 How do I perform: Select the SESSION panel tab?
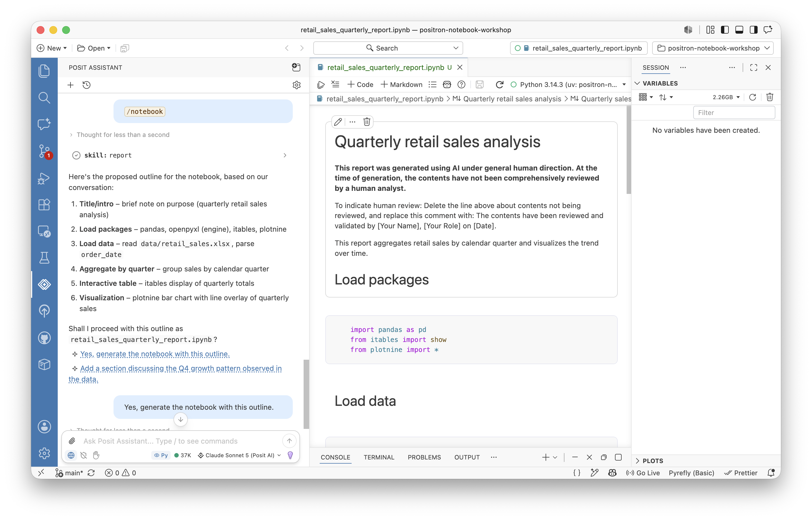point(655,67)
